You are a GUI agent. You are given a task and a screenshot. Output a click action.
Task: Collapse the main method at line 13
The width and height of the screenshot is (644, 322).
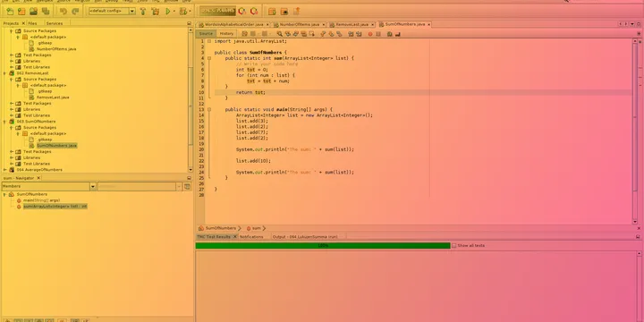pyautogui.click(x=209, y=110)
